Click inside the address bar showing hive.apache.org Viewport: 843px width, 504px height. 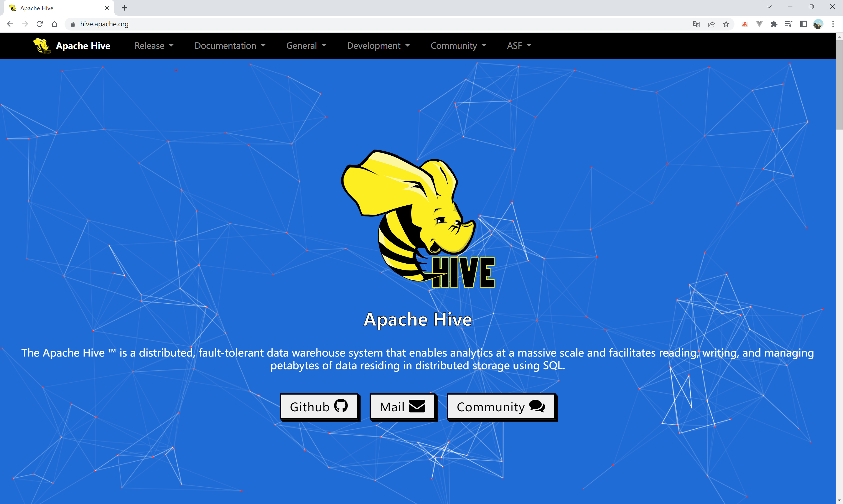(x=104, y=24)
